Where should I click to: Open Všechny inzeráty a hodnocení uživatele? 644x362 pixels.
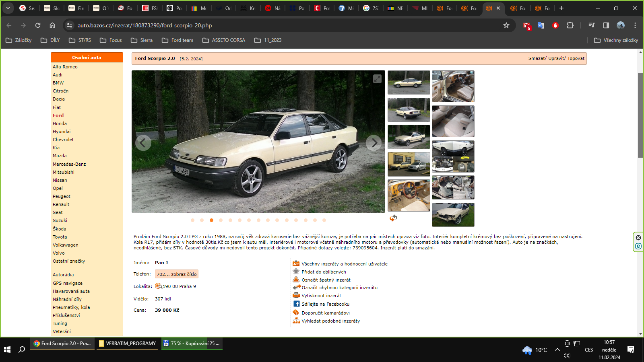click(345, 264)
